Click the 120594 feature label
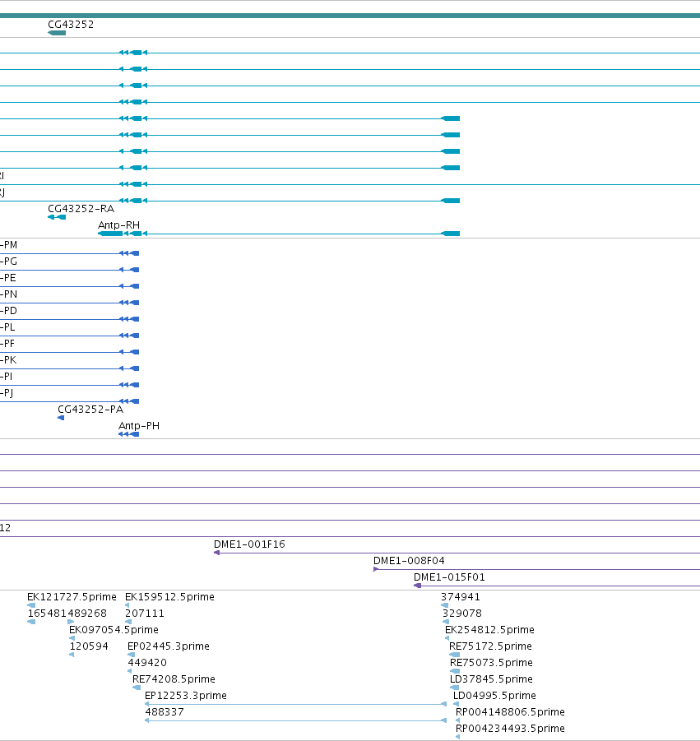Viewport: 700px width, 741px height. [x=89, y=646]
